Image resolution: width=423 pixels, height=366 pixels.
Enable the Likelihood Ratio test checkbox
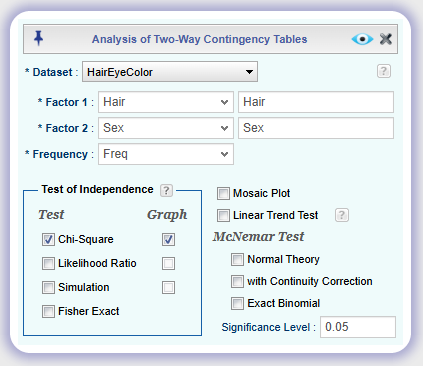click(48, 263)
